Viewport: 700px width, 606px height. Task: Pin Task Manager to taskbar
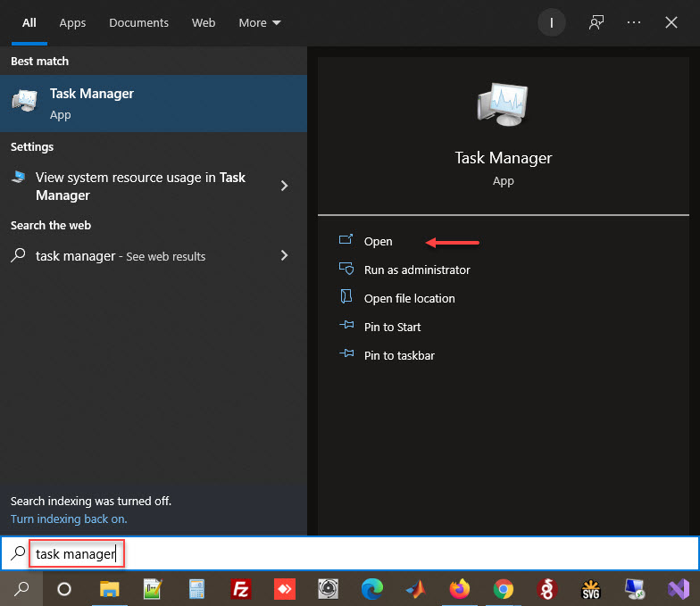pyautogui.click(x=399, y=355)
